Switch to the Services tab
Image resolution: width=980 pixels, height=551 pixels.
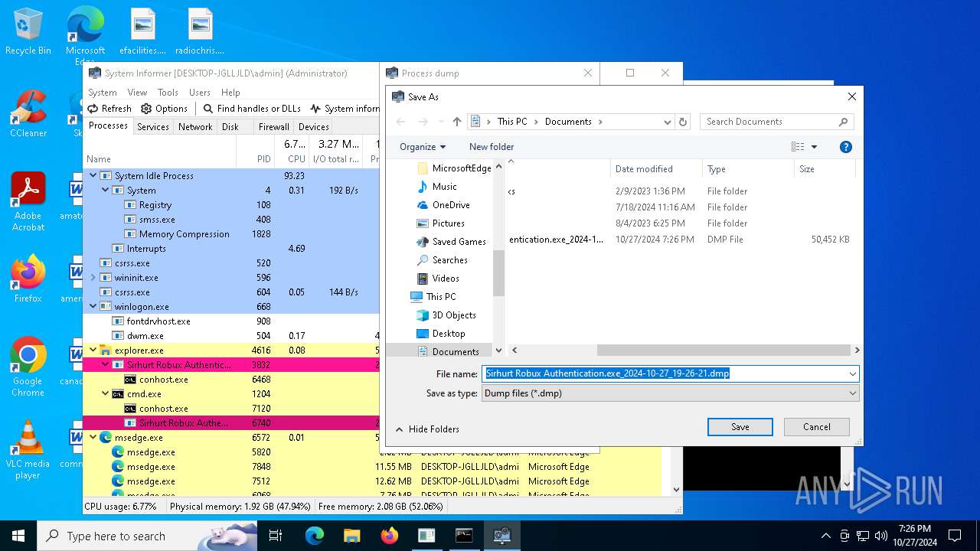point(153,127)
